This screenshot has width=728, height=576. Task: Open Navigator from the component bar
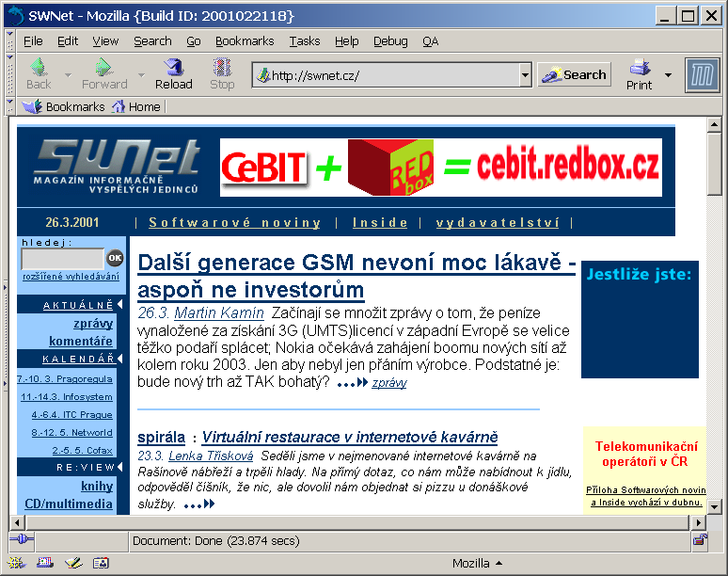16,563
